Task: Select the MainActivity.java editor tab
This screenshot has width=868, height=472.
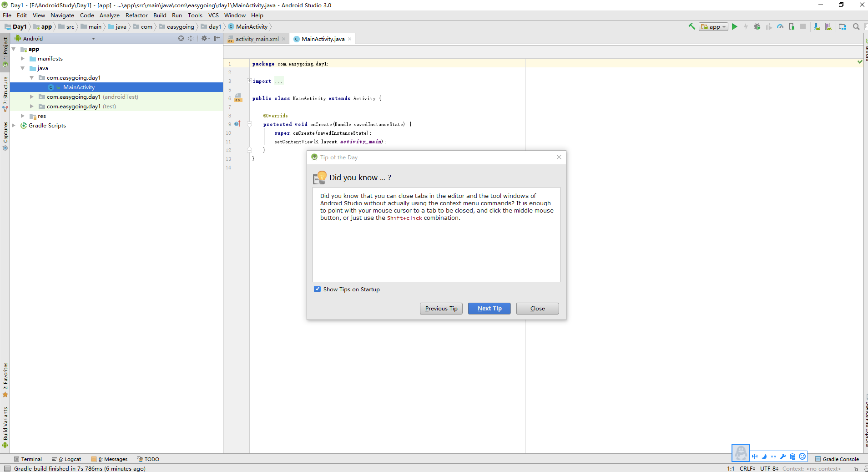Action: (x=323, y=39)
